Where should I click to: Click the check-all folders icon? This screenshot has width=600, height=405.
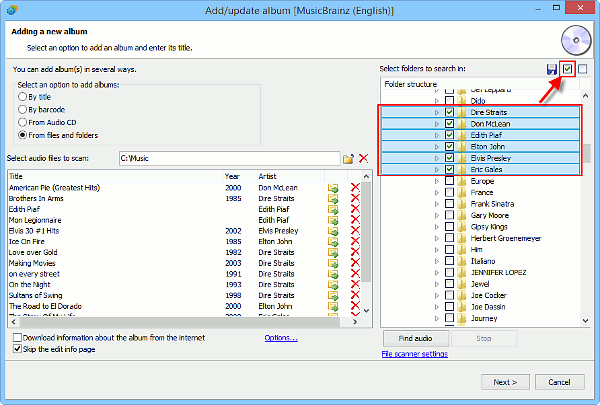(567, 69)
